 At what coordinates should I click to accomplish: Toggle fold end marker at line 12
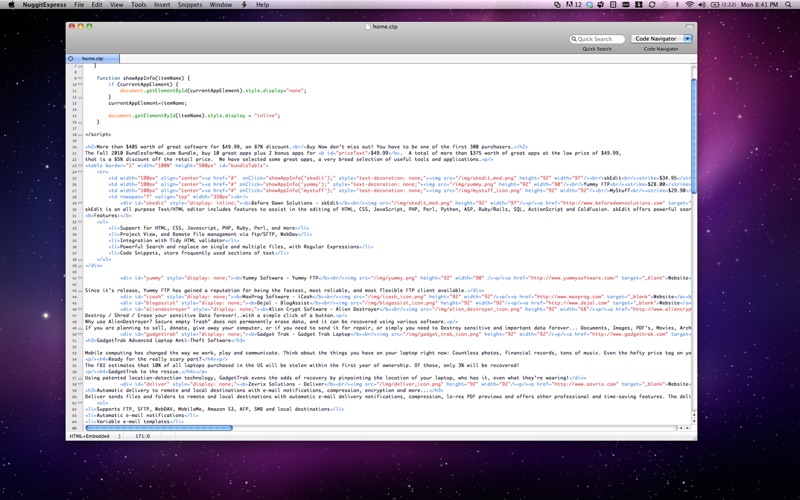pyautogui.click(x=80, y=97)
